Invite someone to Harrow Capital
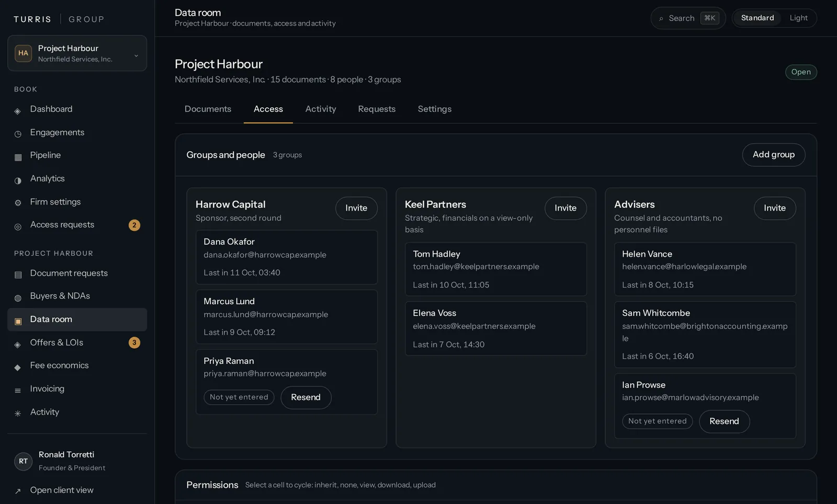The image size is (837, 504). (x=356, y=208)
